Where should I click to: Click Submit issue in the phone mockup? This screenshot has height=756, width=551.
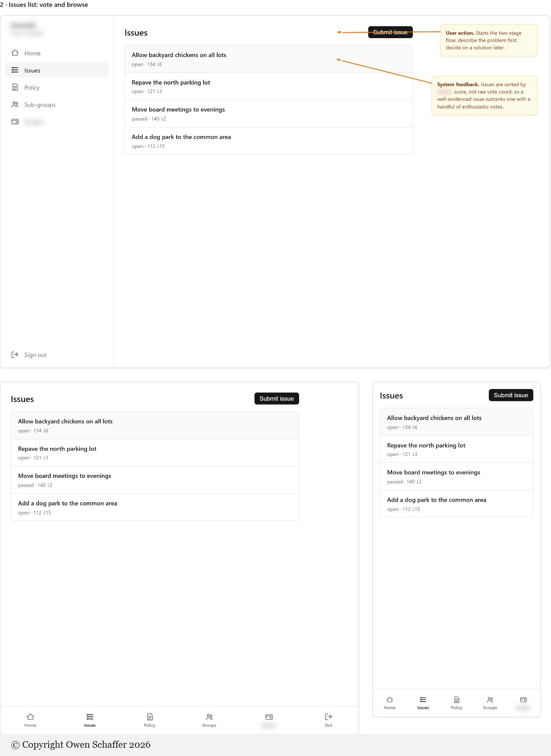click(x=511, y=395)
